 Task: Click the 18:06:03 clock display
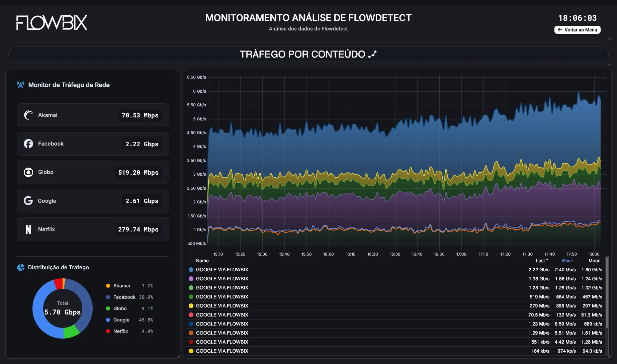pos(577,18)
